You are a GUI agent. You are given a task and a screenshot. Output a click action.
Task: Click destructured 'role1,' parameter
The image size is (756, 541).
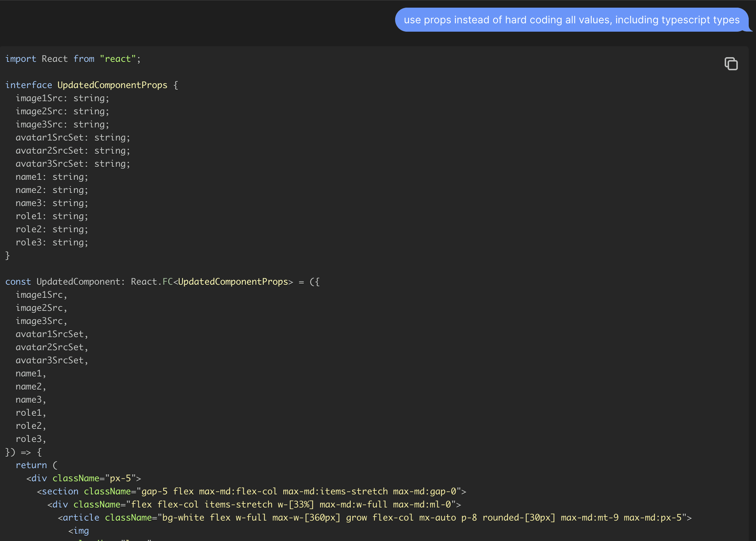[31, 413]
